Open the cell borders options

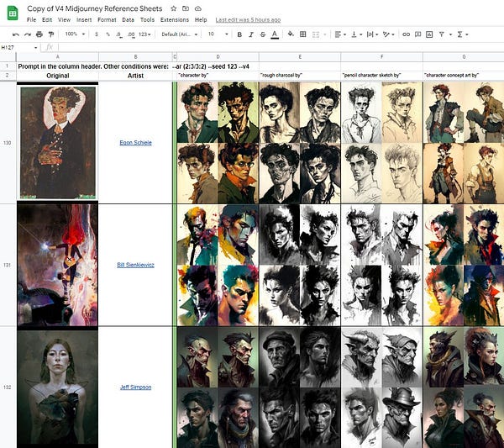pos(302,34)
